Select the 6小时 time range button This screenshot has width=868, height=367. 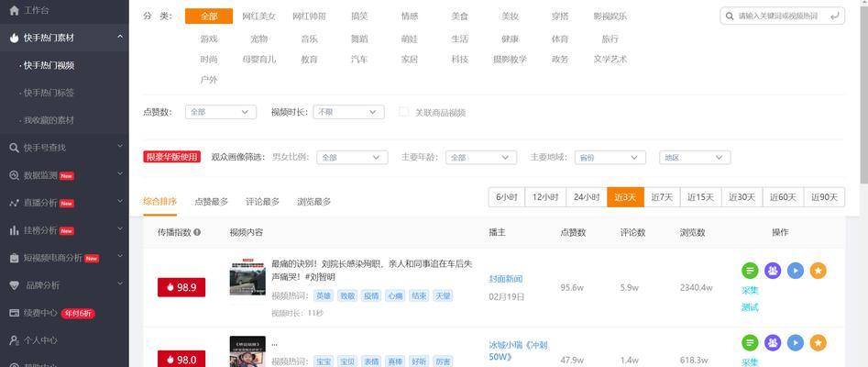click(507, 197)
